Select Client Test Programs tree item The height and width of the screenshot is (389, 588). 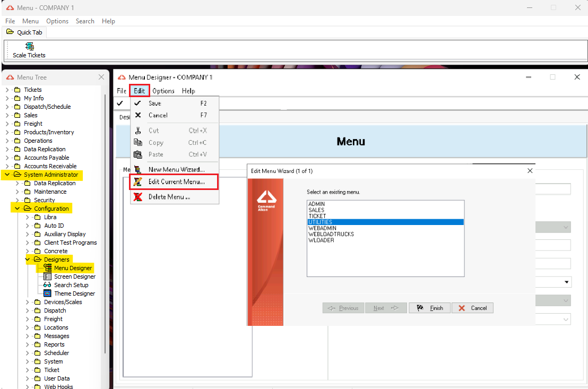click(71, 243)
